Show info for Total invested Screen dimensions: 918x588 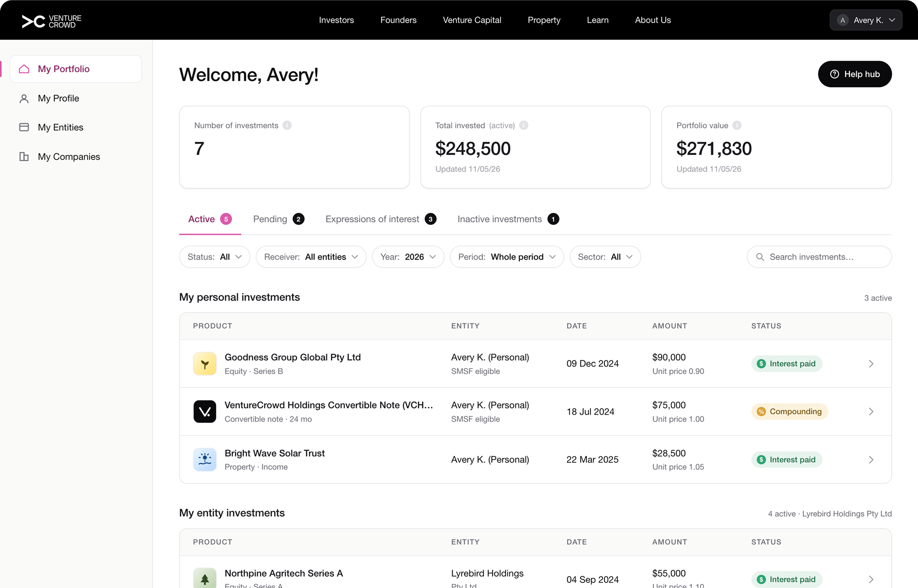(x=524, y=125)
